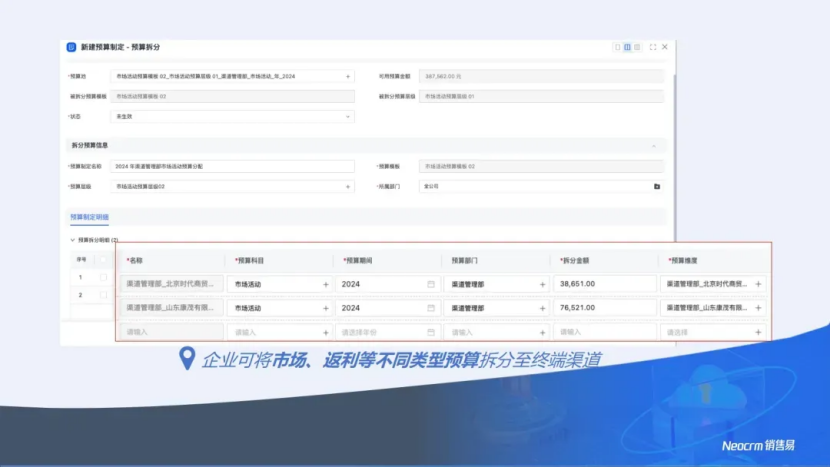Click plus icon in 预算池 field
The height and width of the screenshot is (468, 830).
[348, 76]
